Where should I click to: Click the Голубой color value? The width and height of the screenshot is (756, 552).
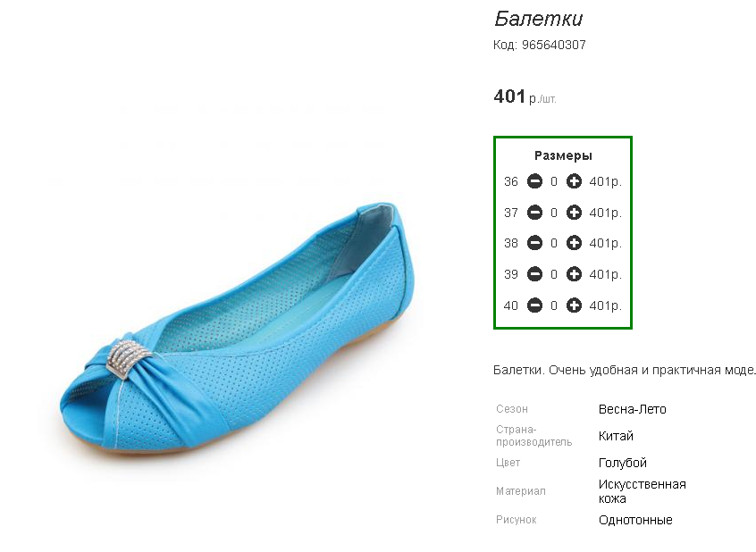pyautogui.click(x=623, y=463)
